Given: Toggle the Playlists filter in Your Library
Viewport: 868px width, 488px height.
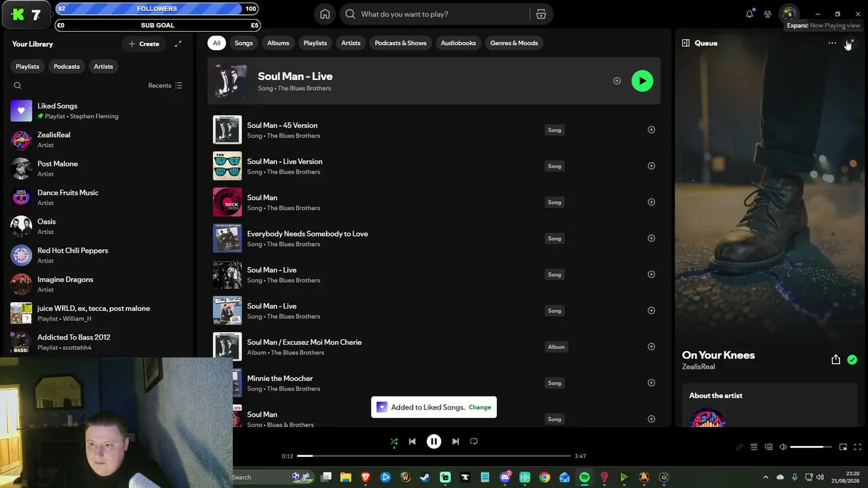Looking at the screenshot, I should (28, 66).
